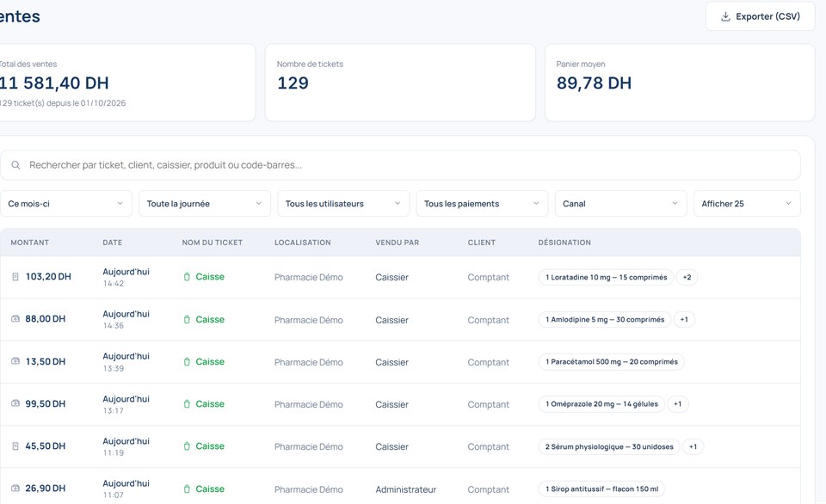The image size is (826, 504).
Task: Expand the 'Tous les utilisateurs' filter
Action: (343, 203)
